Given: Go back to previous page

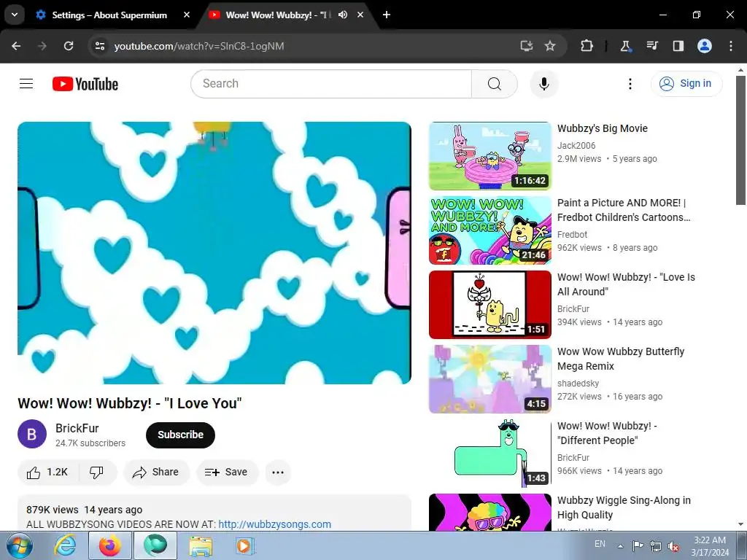Looking at the screenshot, I should [x=16, y=46].
